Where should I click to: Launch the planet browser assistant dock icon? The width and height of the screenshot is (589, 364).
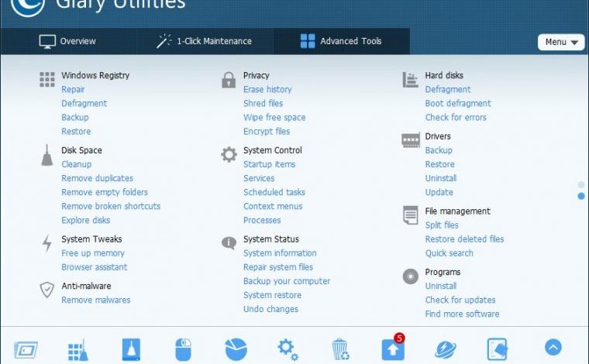pos(446,349)
